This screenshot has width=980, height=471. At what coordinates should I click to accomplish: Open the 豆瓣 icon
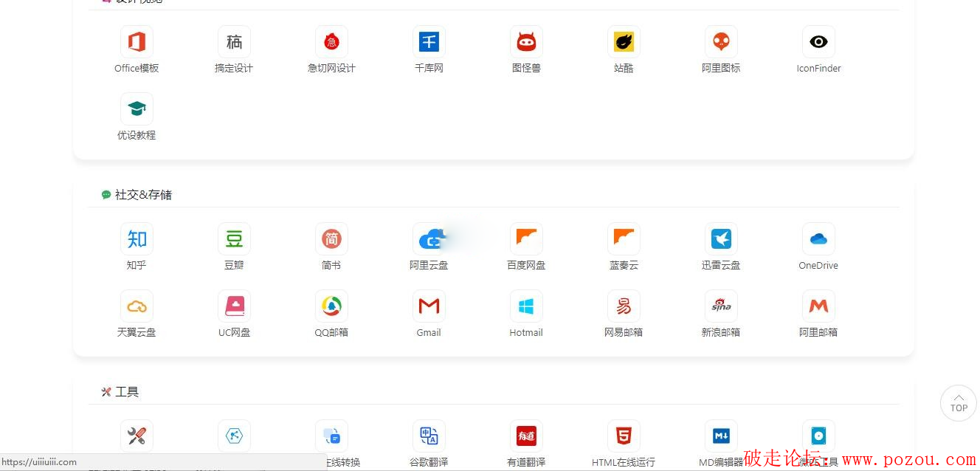tap(234, 239)
